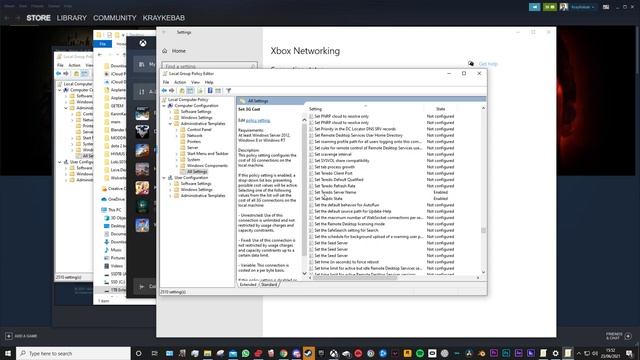Select Set the SafeSearch setting for Search row
The height and width of the screenshot is (360, 640).
pyautogui.click(x=382, y=230)
